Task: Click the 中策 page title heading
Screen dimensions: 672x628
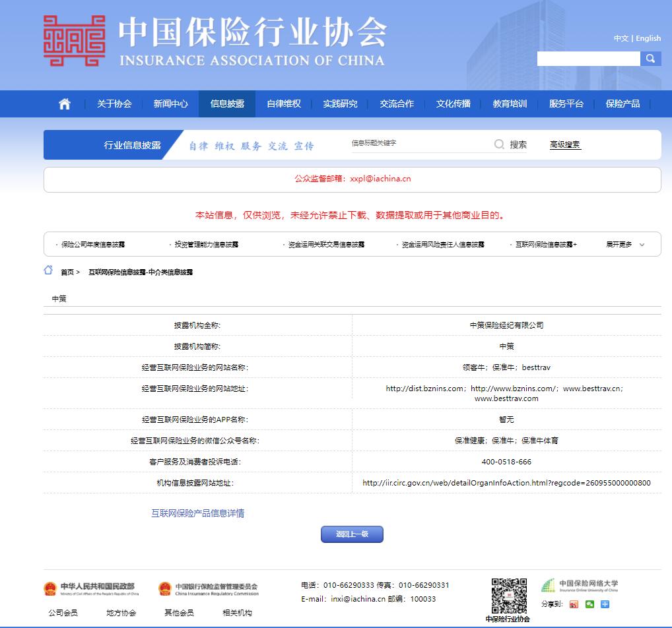Action: click(59, 299)
